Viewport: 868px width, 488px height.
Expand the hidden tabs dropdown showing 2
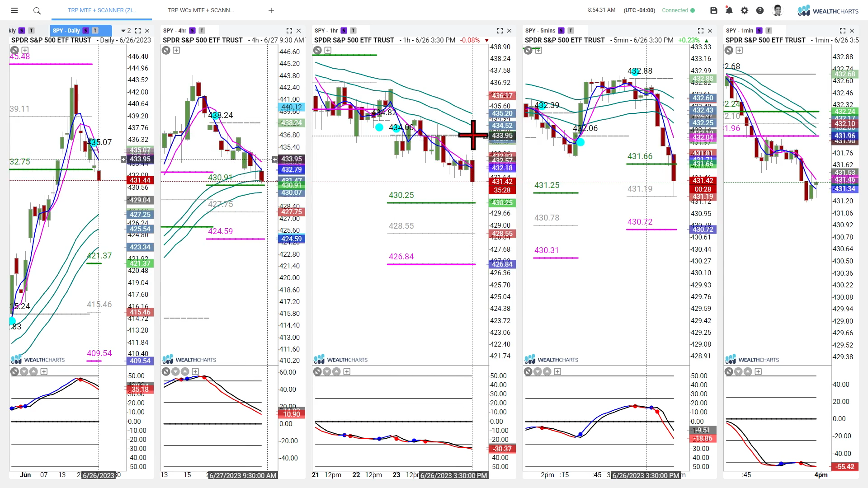(126, 31)
